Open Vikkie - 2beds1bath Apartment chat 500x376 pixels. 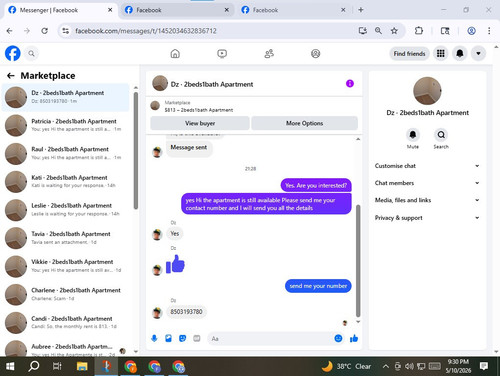coord(66,266)
